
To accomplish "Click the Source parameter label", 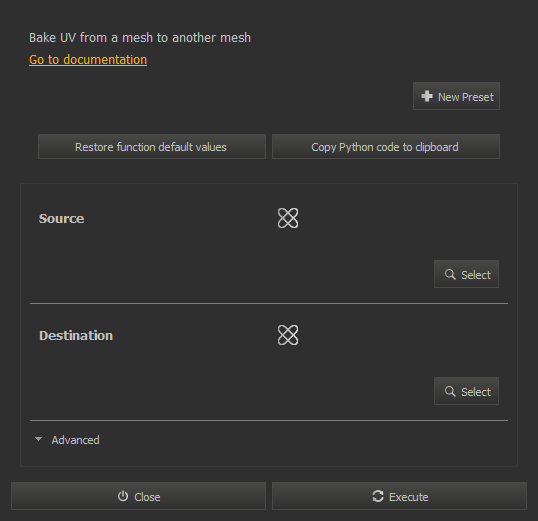I will [61, 219].
